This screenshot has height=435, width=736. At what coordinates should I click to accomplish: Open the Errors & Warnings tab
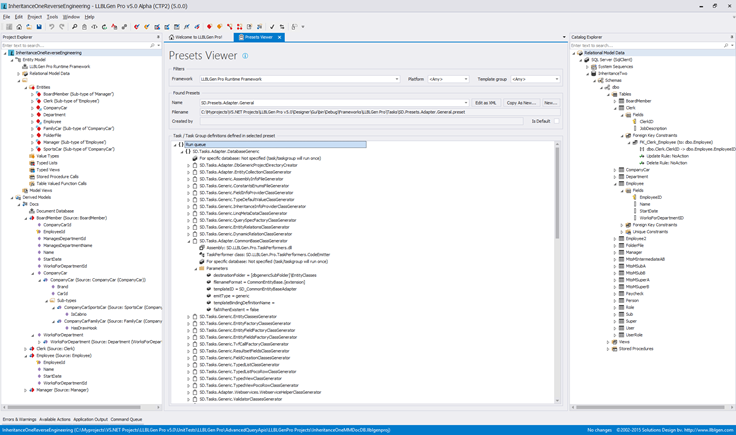pyautogui.click(x=20, y=420)
